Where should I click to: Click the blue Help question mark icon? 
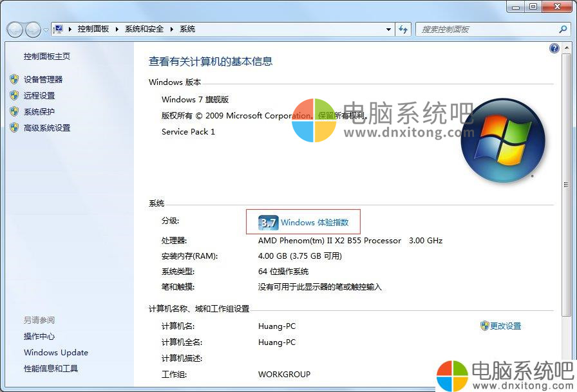pos(554,48)
